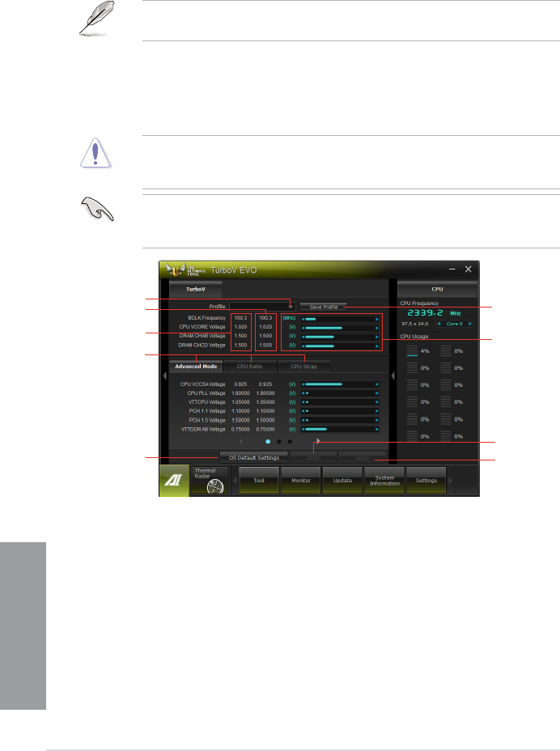Image resolution: width=560 pixels, height=751 pixels.
Task: Open the Thermal Radar utility
Action: 210,481
